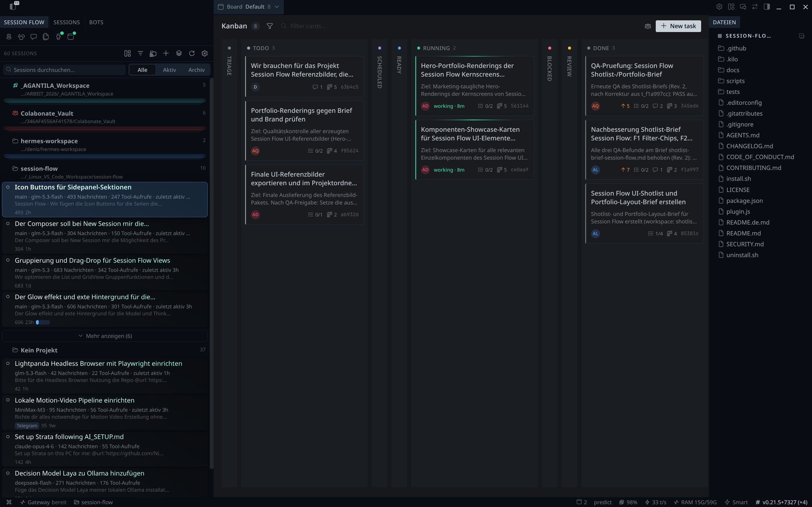Open the Kanban filter funnel icon
This screenshot has width=812, height=507.
pos(270,26)
